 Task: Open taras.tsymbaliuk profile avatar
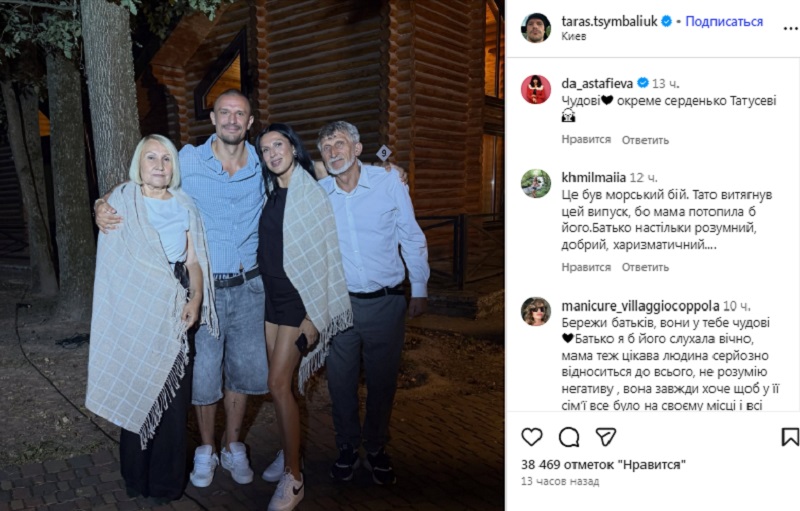tap(536, 28)
